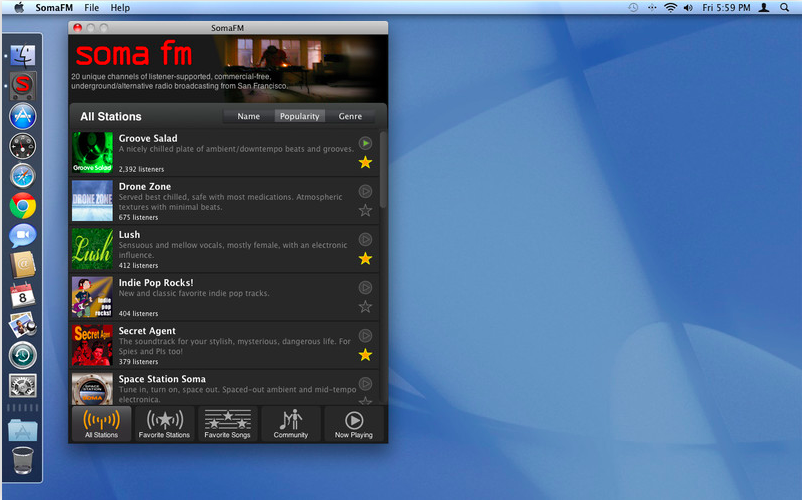Open Dashboard from the Dock
802x500 pixels.
(x=23, y=146)
